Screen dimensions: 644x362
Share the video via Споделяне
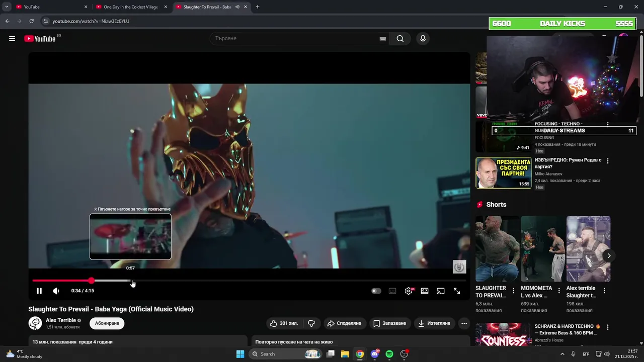345,323
